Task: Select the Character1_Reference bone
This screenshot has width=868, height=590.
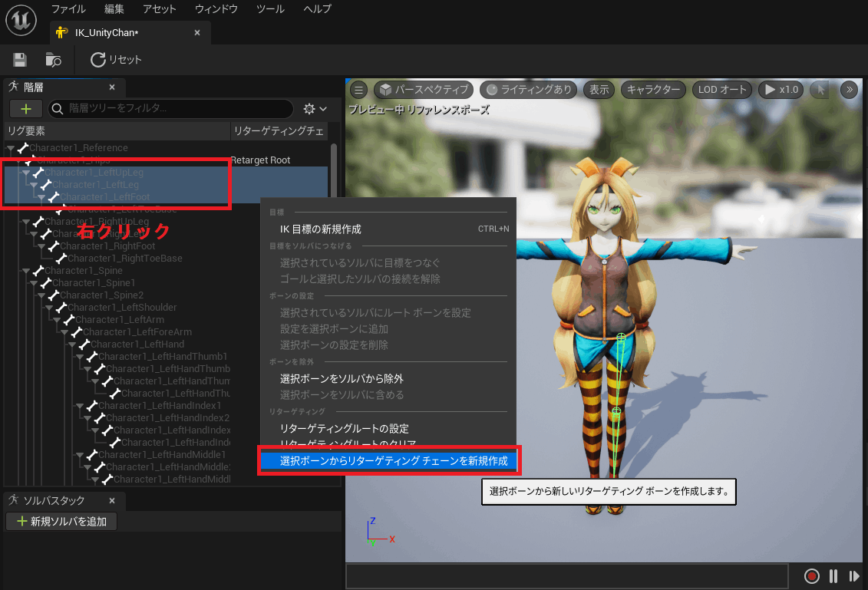Action: pyautogui.click(x=78, y=148)
